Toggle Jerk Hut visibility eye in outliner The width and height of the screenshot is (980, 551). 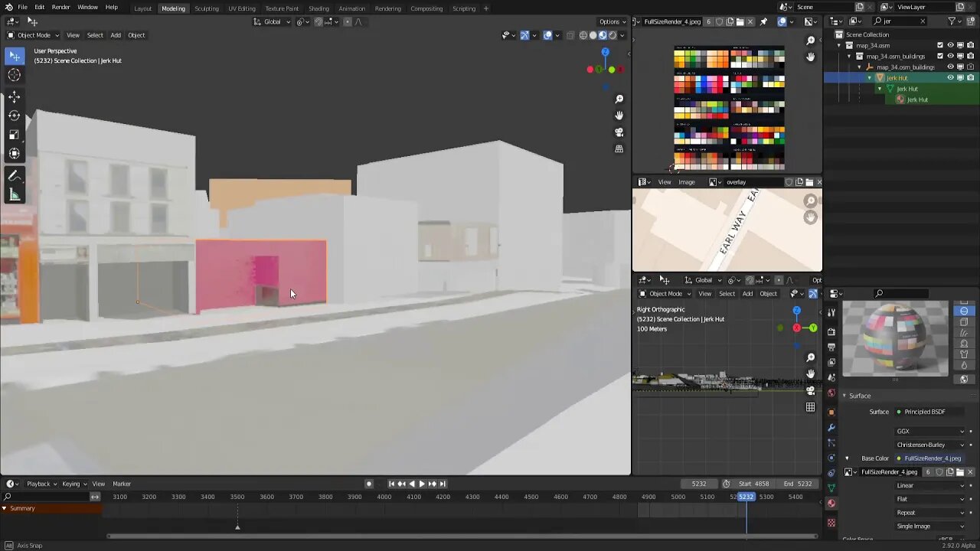(950, 77)
